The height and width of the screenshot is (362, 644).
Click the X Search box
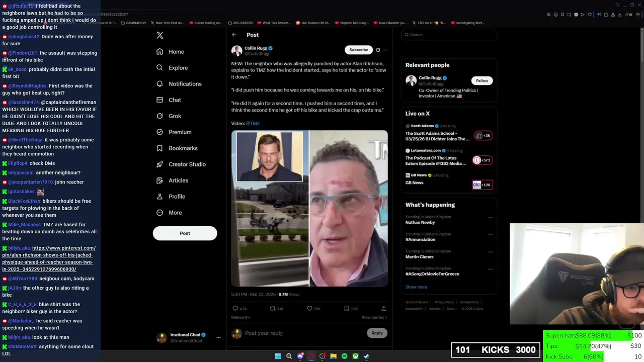pyautogui.click(x=449, y=35)
